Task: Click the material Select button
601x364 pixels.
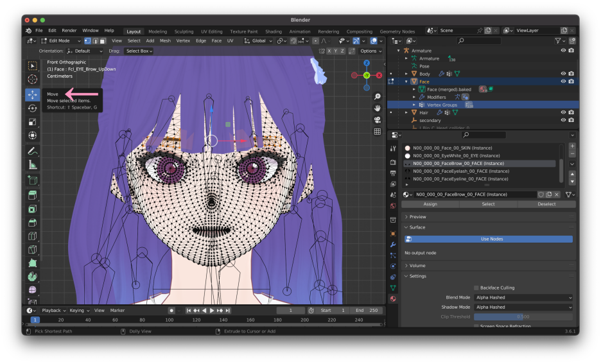Action: (488, 204)
